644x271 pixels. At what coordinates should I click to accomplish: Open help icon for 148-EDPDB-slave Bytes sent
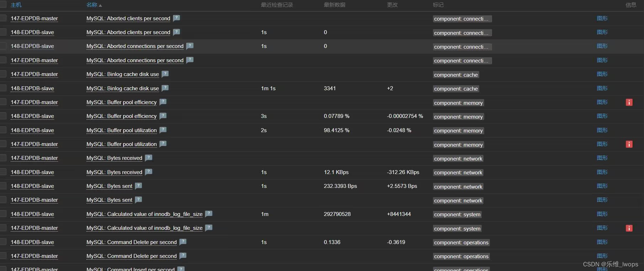(x=139, y=186)
